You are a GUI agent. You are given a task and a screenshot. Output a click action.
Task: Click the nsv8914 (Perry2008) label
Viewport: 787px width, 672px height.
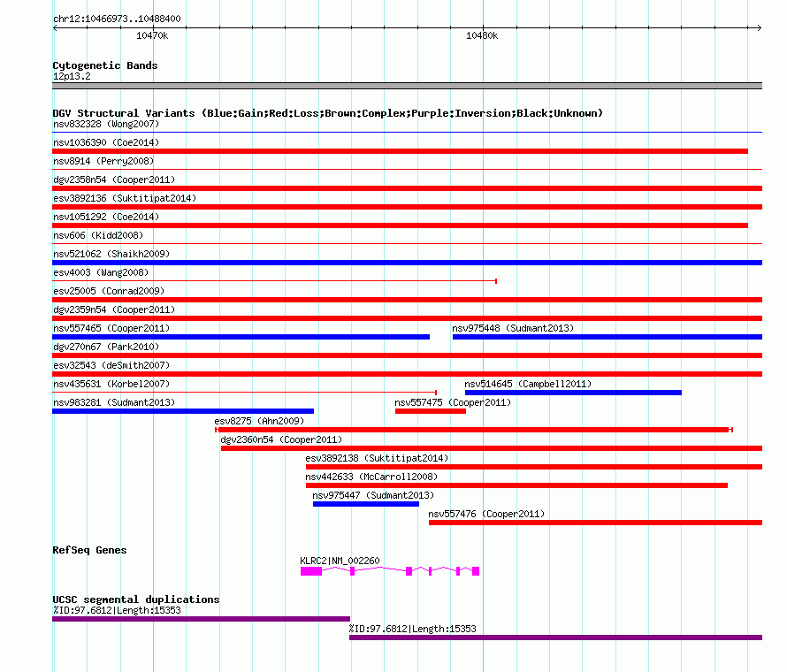103,161
